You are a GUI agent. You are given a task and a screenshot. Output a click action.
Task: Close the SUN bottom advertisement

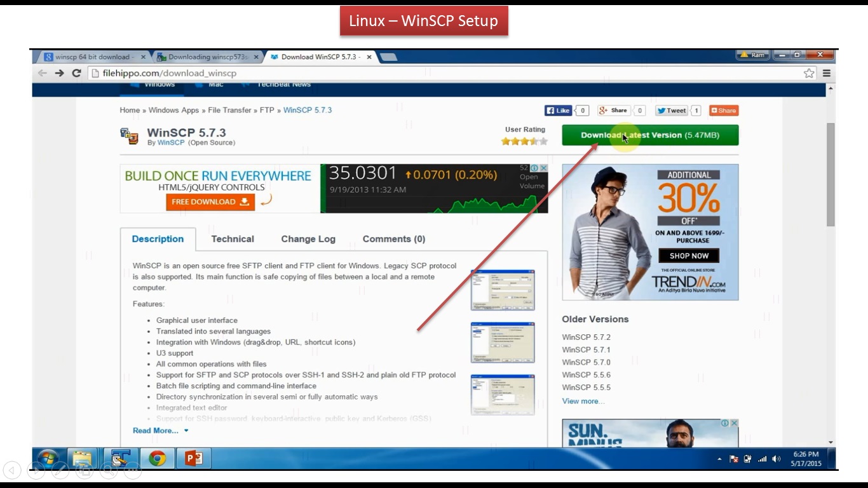(734, 423)
